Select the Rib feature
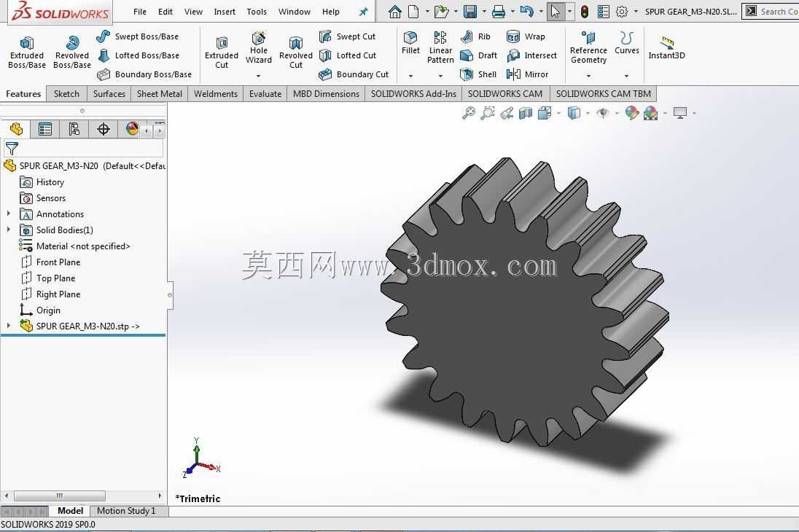Image resolution: width=799 pixels, height=532 pixels. click(x=475, y=36)
